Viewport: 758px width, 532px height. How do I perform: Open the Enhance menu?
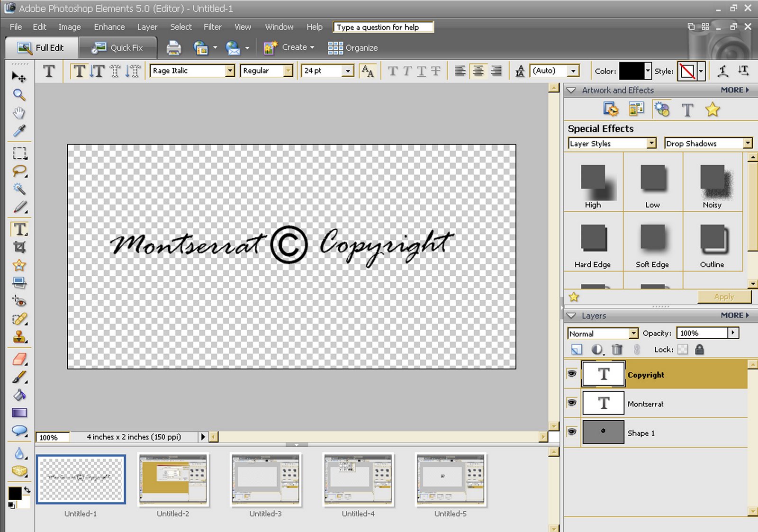tap(109, 27)
